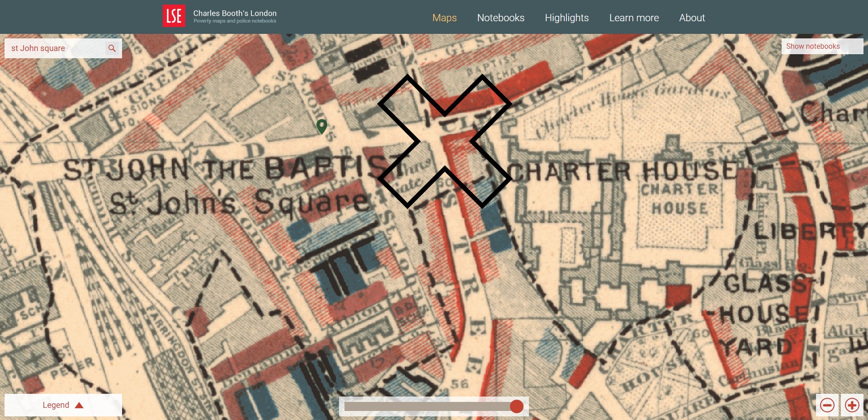Go to the Notebooks page
This screenshot has width=868, height=420.
pos(500,18)
